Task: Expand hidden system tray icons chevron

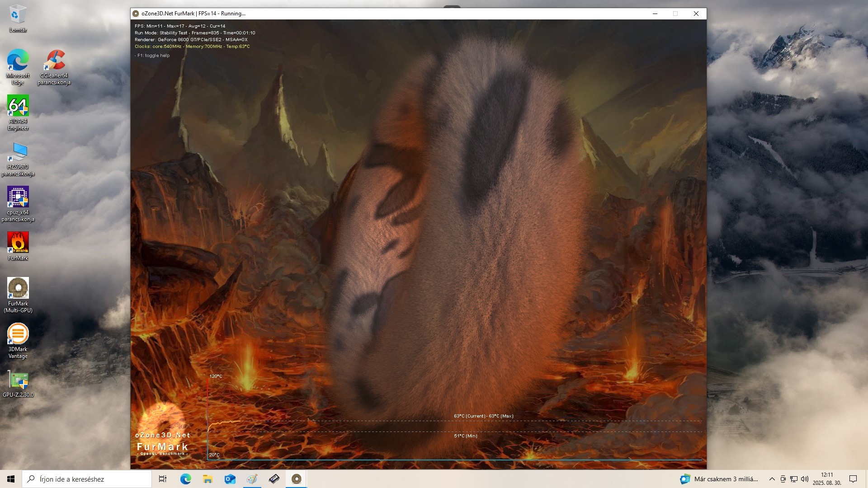Action: pyautogui.click(x=772, y=479)
